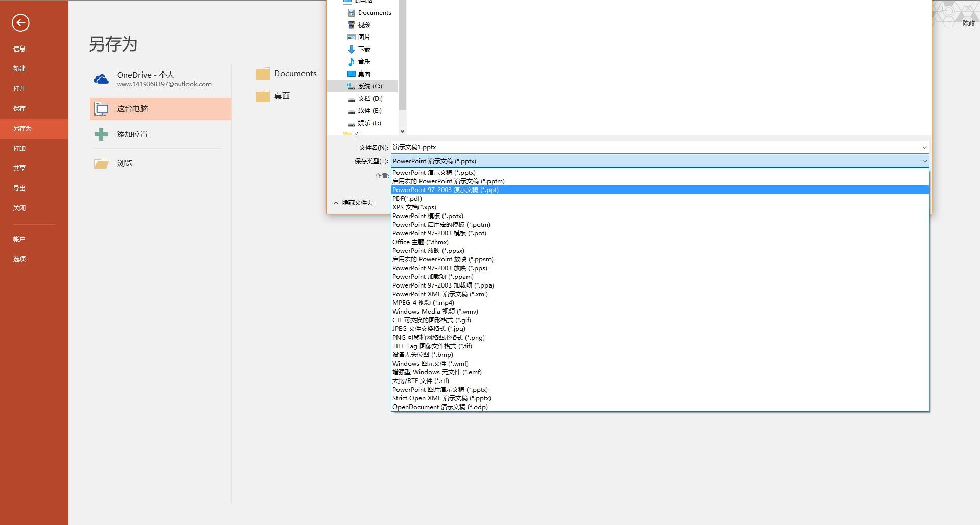Open the 文件名 filename history dropdown arrow
Viewport: 980px width, 525px height.
pyautogui.click(x=924, y=148)
